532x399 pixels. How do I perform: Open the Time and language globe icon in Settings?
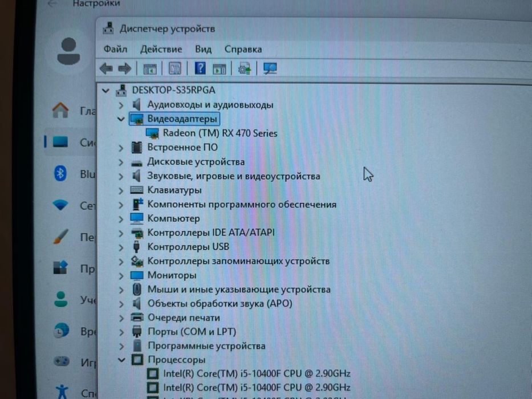[x=62, y=331]
